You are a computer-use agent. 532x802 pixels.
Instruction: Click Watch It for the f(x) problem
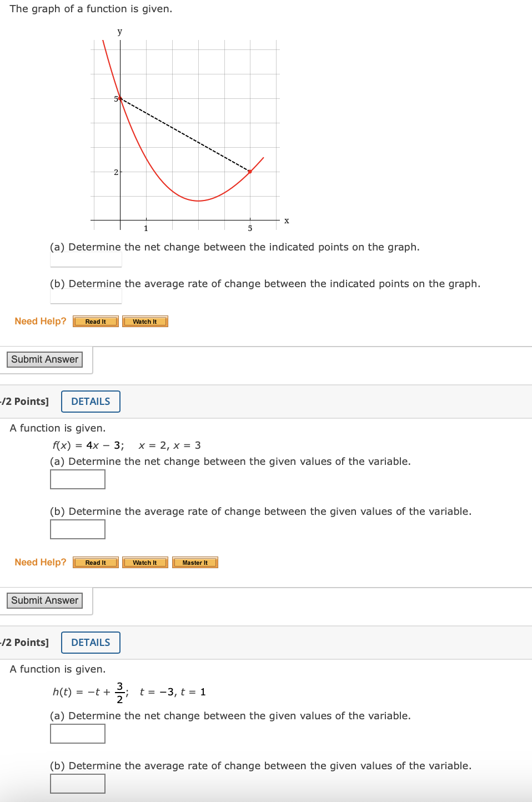pos(144,562)
